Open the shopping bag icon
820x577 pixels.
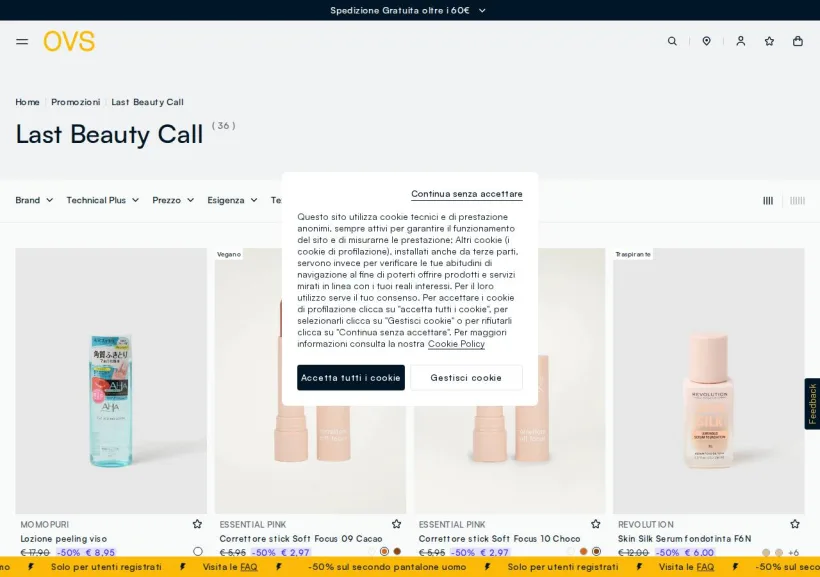tap(798, 41)
